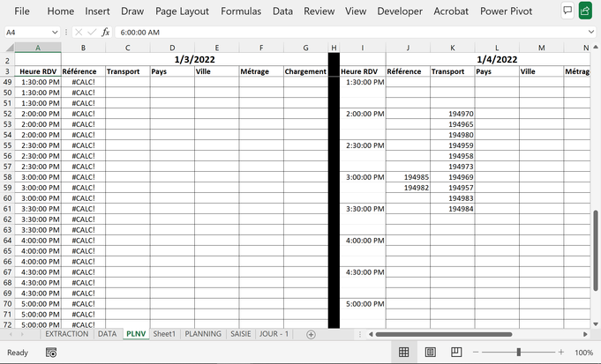
Task: Click the formula bar Cancel X icon
Action: pos(79,32)
